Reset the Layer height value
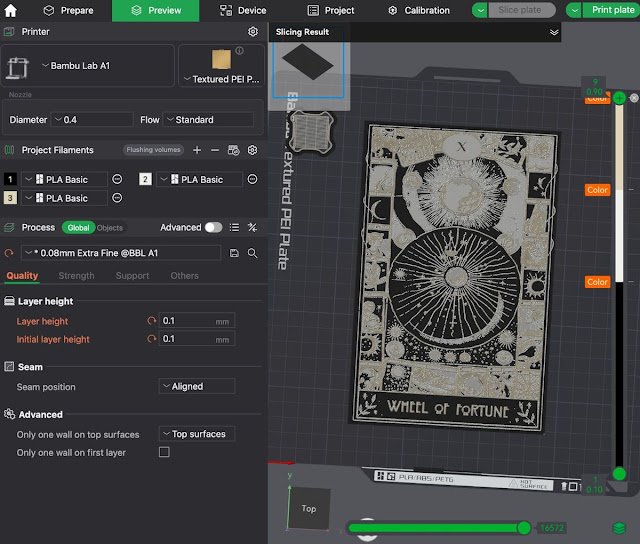This screenshot has width=640, height=544. tap(152, 321)
